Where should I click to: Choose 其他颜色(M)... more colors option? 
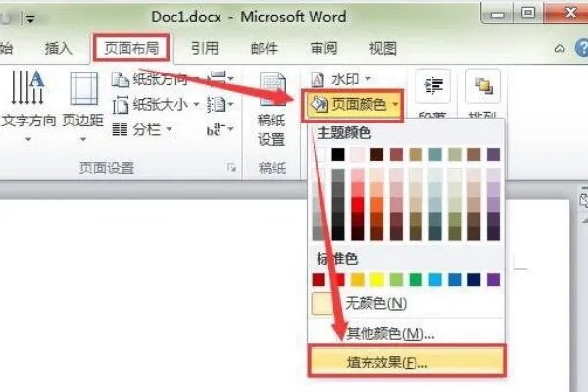pos(407,333)
